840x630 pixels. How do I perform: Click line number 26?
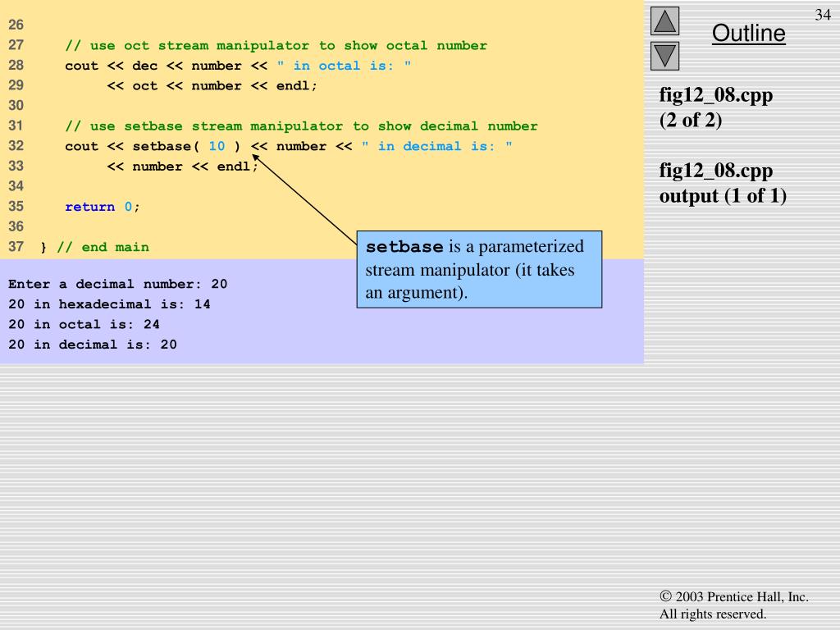coord(16,25)
